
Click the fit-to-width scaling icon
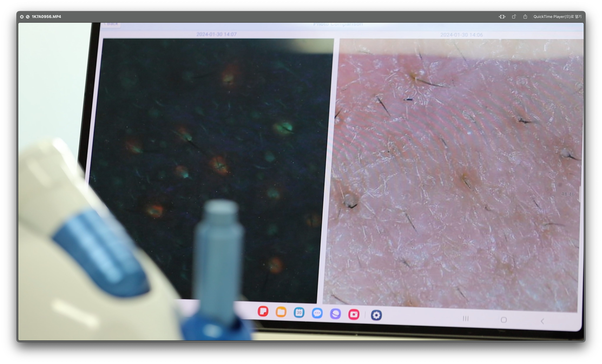[502, 17]
